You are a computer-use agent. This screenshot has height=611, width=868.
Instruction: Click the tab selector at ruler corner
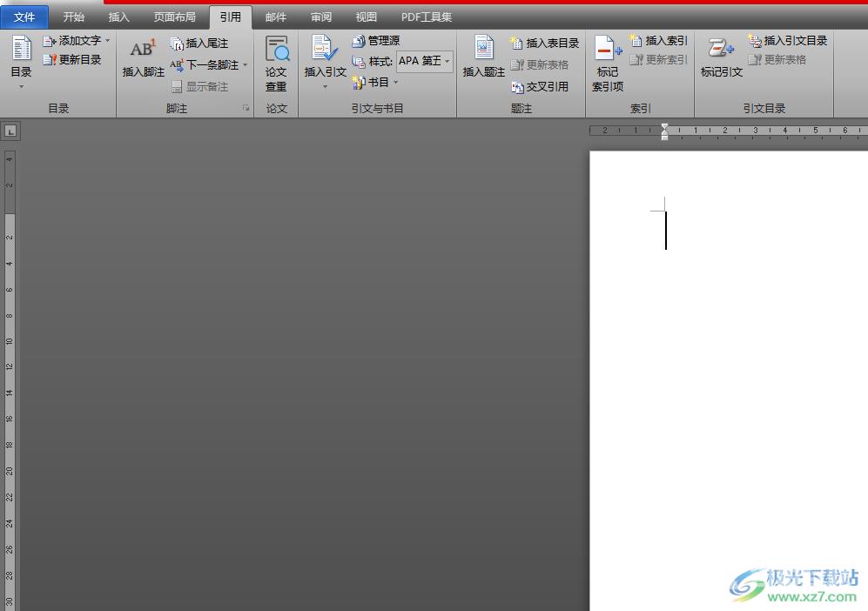pyautogui.click(x=10, y=131)
